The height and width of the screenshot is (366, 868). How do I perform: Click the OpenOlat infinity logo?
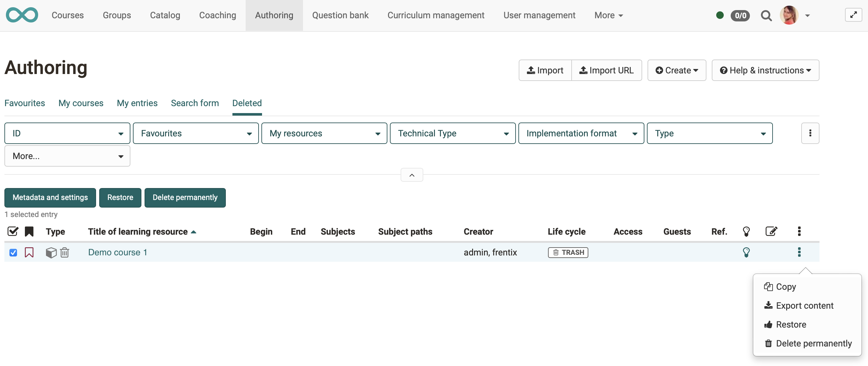21,15
